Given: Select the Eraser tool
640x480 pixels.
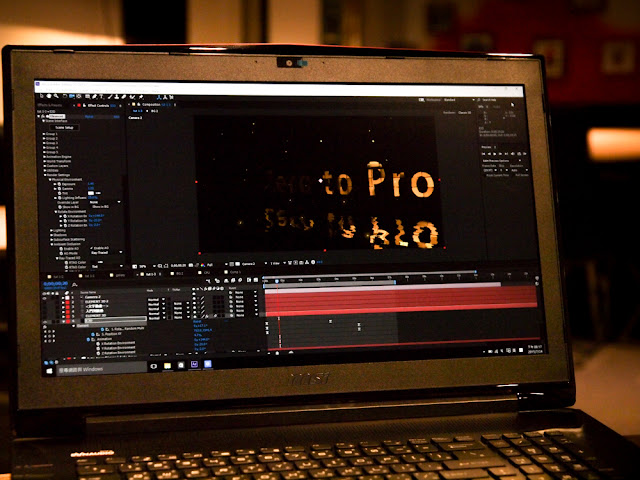Looking at the screenshot, I should [123, 97].
